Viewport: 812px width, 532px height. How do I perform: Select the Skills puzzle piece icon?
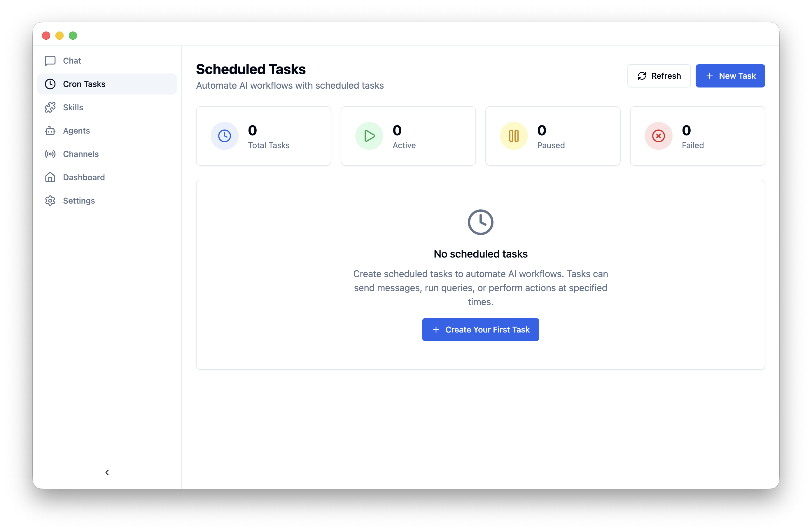(50, 107)
